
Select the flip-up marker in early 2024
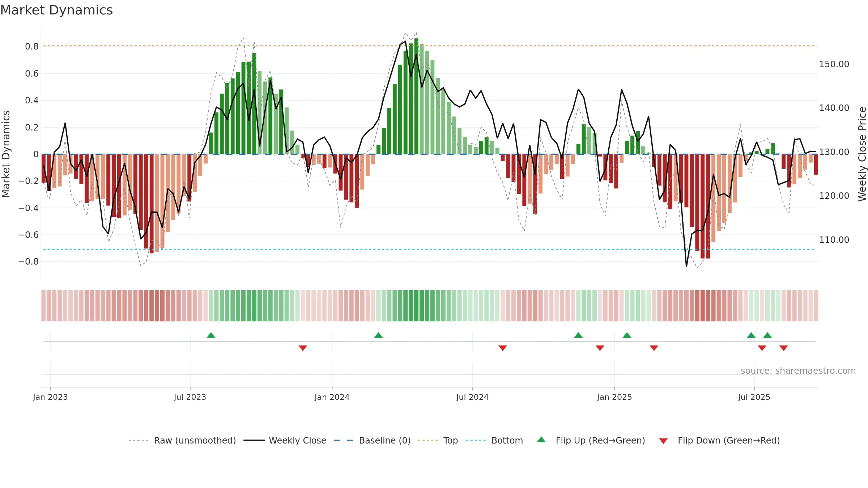tap(379, 335)
